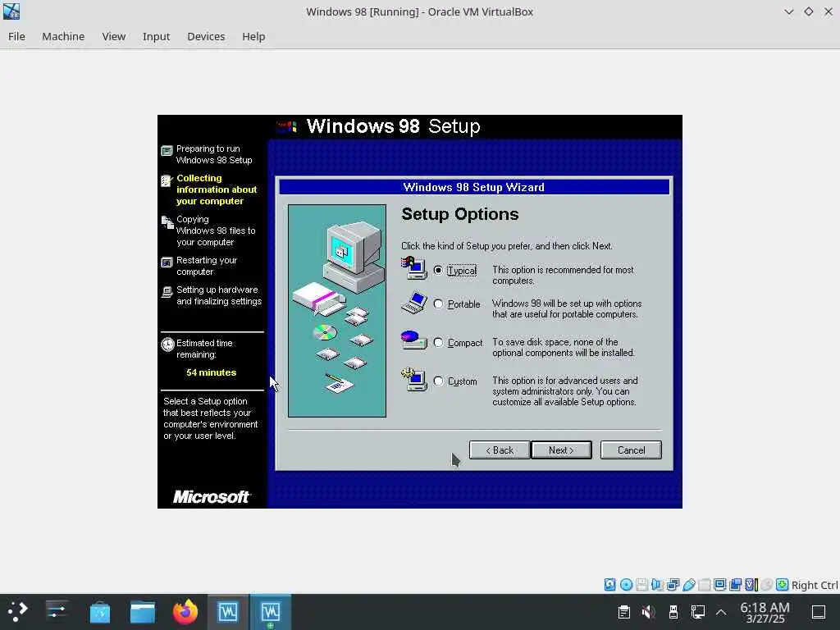Click the Right Ctrl host key label

pyautogui.click(x=815, y=585)
